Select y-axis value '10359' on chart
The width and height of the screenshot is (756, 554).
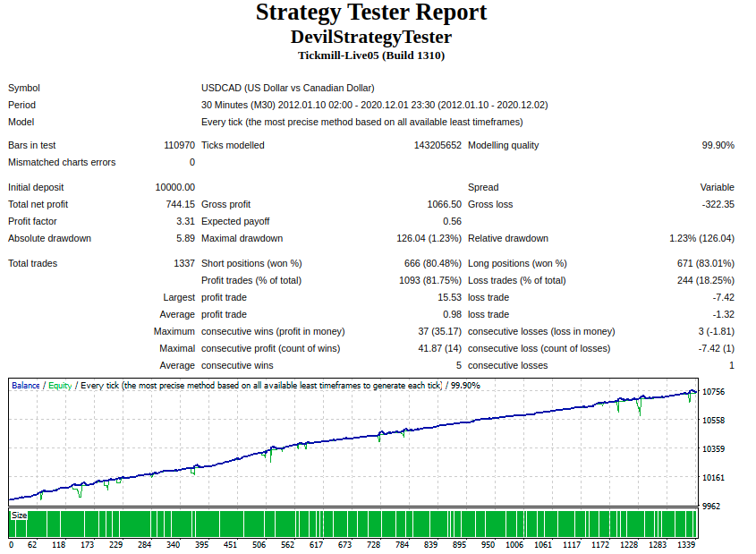coord(713,449)
